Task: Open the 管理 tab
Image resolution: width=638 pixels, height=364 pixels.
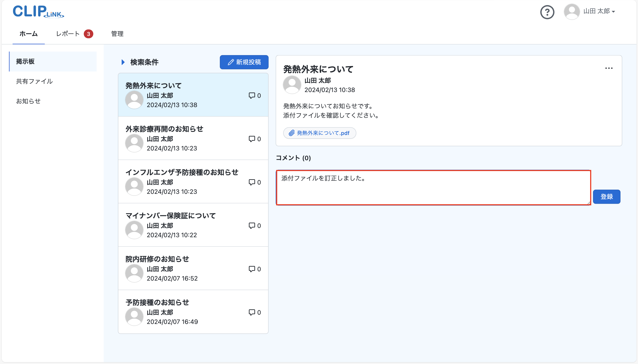Action: [117, 34]
